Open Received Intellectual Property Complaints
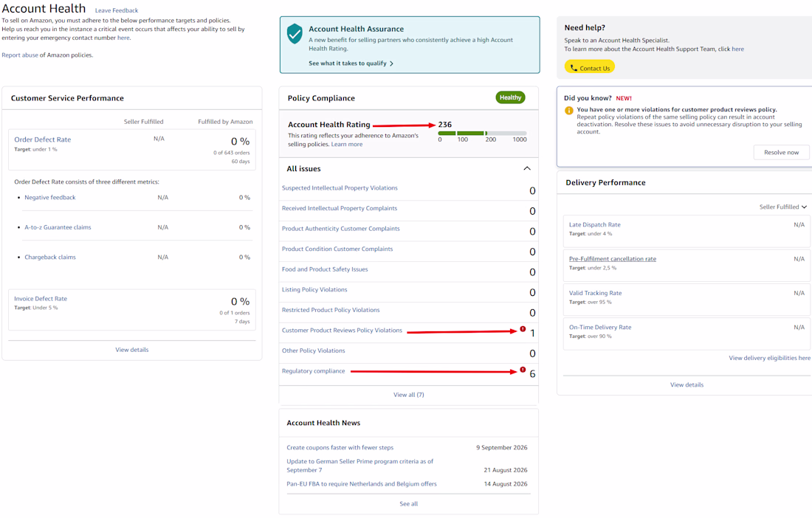Screen dimensions: 812x518 (x=340, y=208)
